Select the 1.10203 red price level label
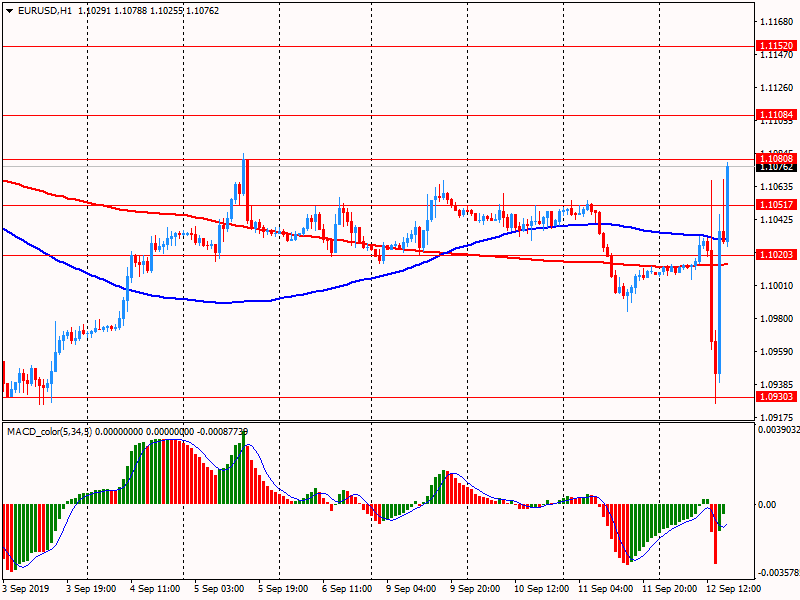 pos(776,255)
